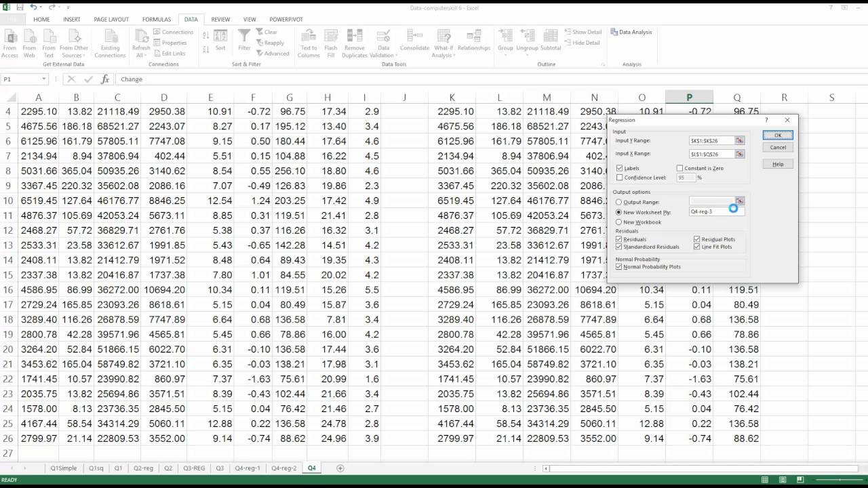
Task: Select the Output Range radio button
Action: pos(619,202)
